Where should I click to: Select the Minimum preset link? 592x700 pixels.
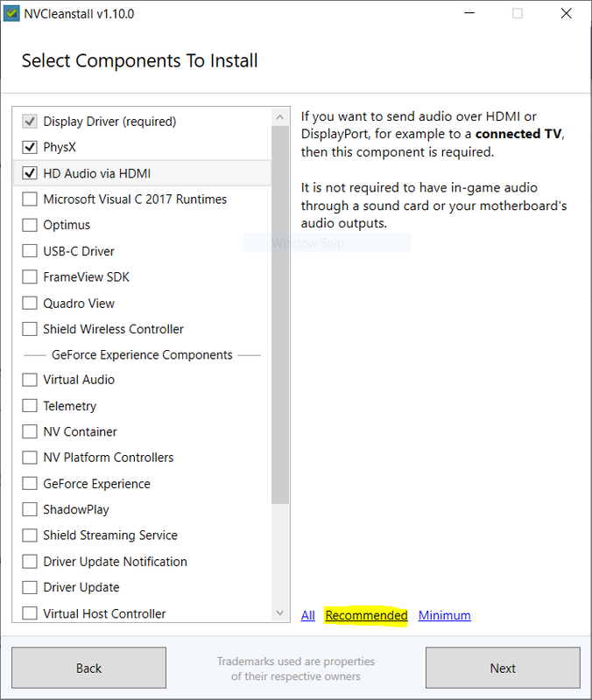tap(444, 615)
